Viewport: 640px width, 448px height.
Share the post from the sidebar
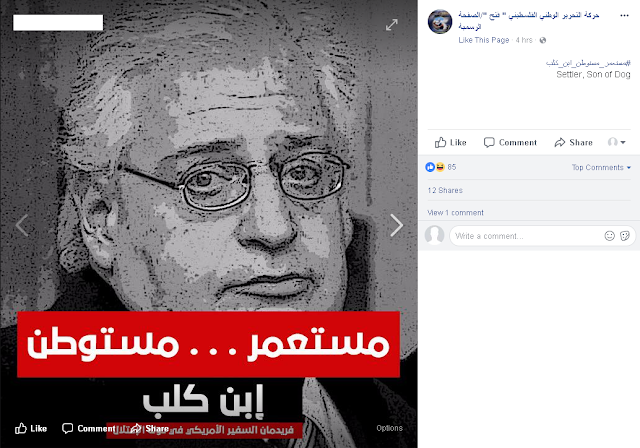573,142
